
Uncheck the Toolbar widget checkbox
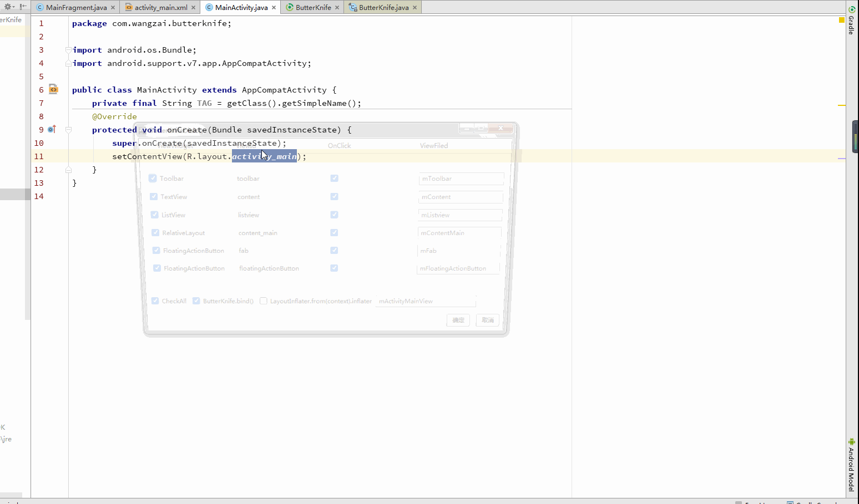(153, 178)
